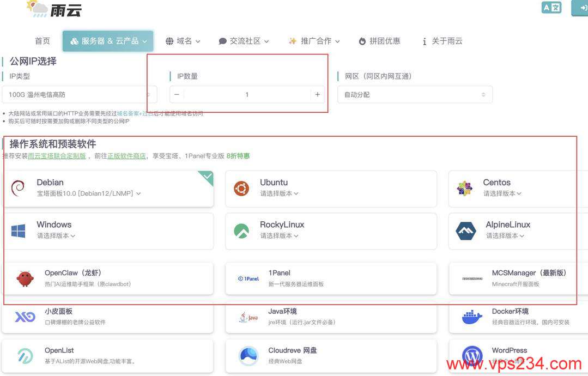
Task: Click the Windows logo icon
Action: 19,231
